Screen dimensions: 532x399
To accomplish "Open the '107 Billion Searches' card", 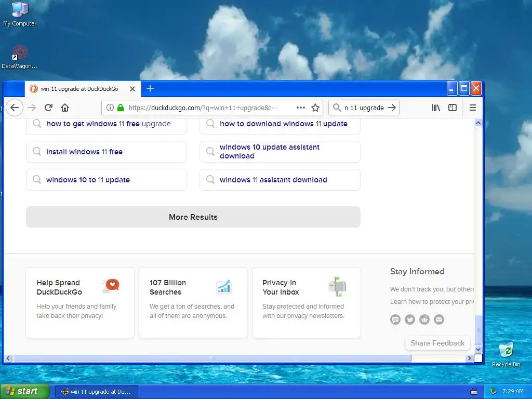I will coord(193,302).
